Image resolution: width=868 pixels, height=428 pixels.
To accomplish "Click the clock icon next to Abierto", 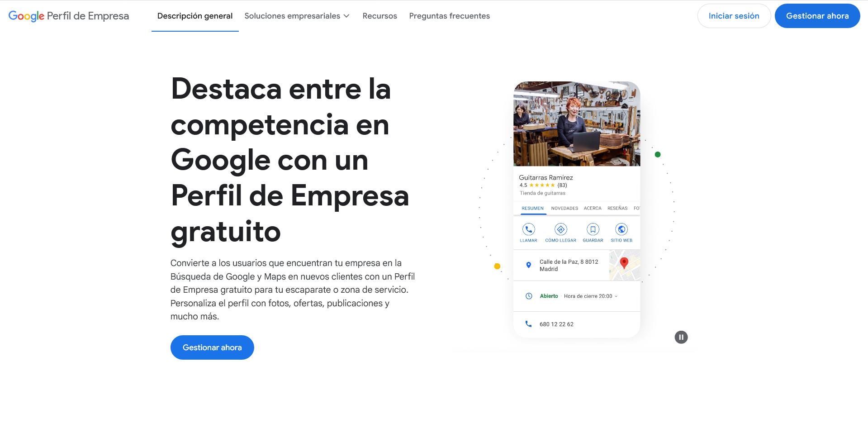I will point(529,296).
